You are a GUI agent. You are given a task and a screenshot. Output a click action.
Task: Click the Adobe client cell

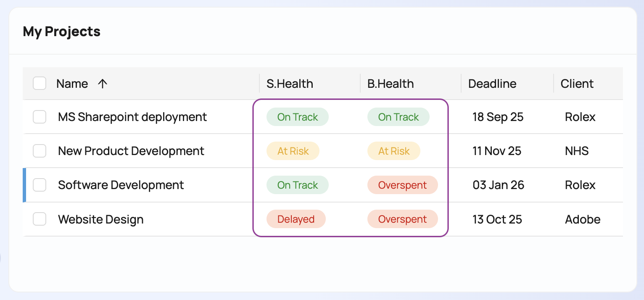pyautogui.click(x=583, y=219)
